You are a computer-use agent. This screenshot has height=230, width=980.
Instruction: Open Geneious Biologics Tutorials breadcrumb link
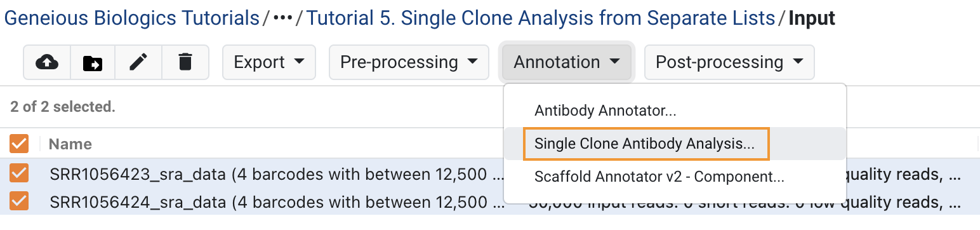132,18
